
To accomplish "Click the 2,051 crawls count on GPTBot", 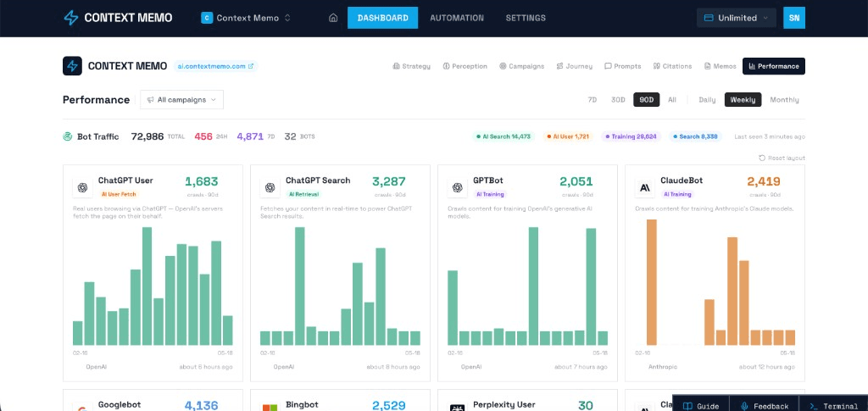I will [576, 181].
